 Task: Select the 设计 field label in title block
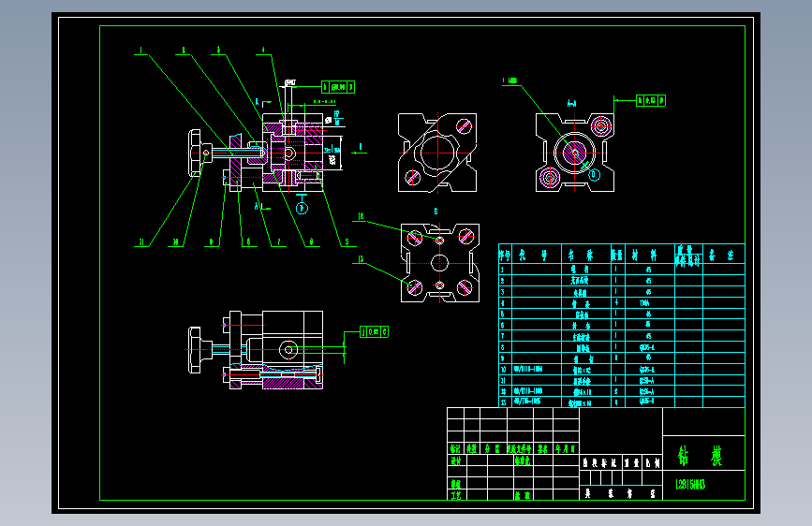pos(455,460)
